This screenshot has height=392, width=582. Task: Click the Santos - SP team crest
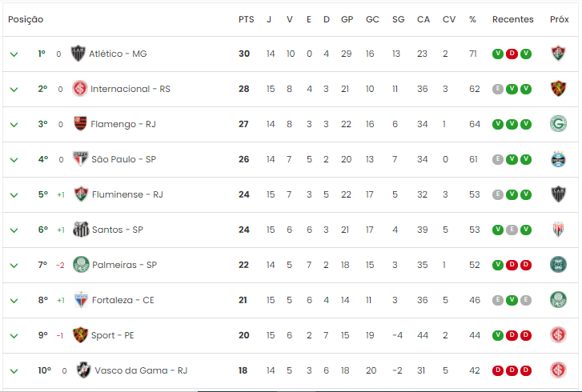pos(81,229)
